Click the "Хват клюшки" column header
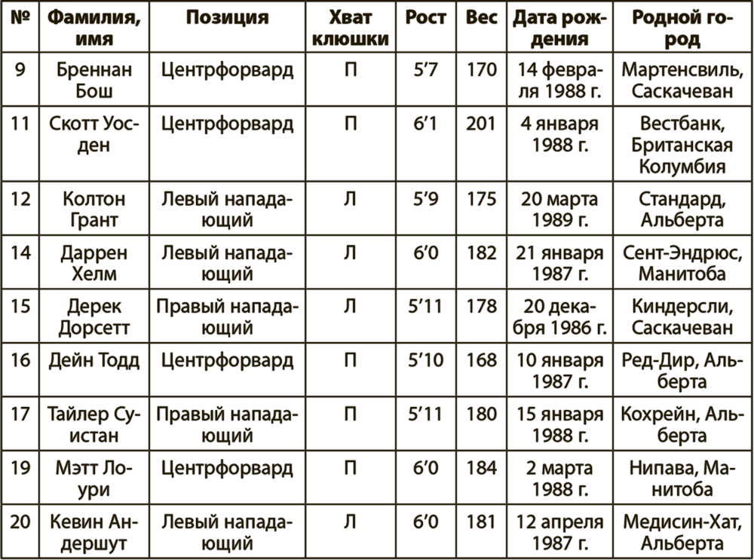 tap(351, 28)
